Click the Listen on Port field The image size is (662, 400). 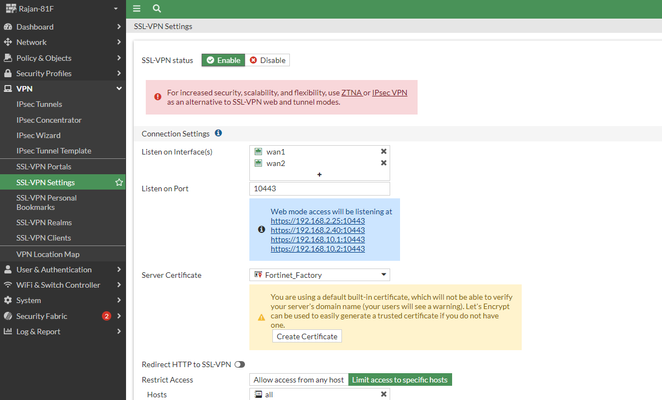(x=319, y=188)
